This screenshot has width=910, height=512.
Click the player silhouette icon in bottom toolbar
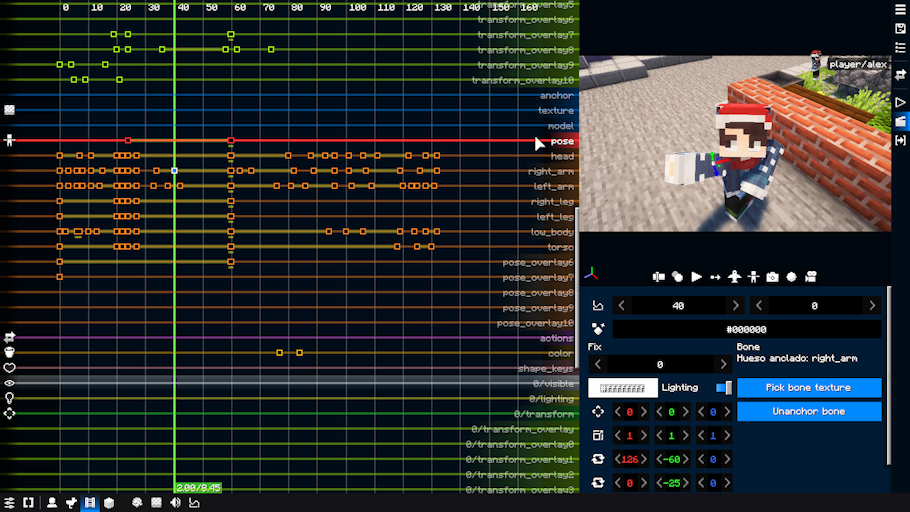pos(52,503)
